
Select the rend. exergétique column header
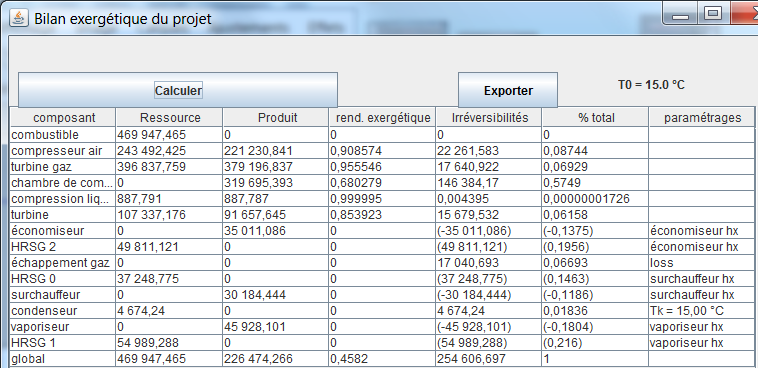(x=382, y=118)
